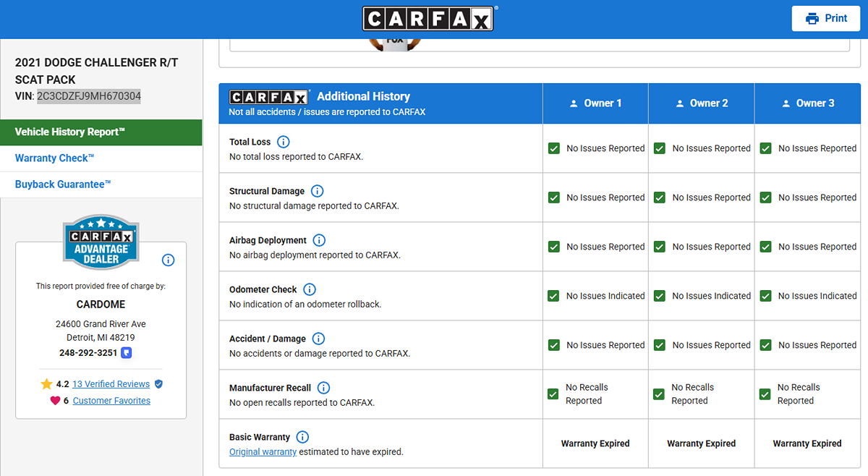Click Total Loss checkmark for Owner 2
Image resolution: width=868 pixels, height=476 pixels.
[660, 148]
